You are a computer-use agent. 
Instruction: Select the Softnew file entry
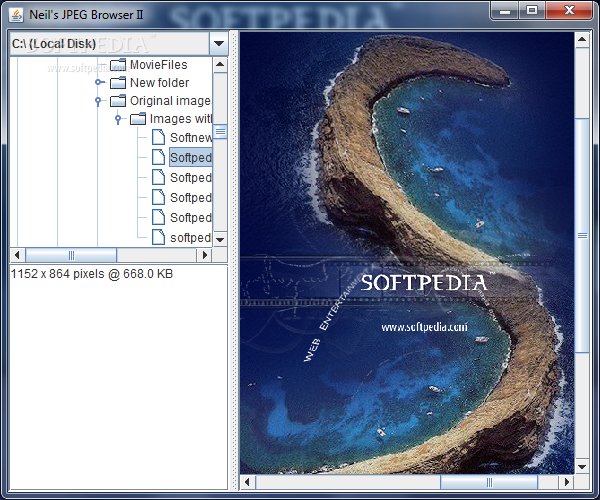click(191, 137)
